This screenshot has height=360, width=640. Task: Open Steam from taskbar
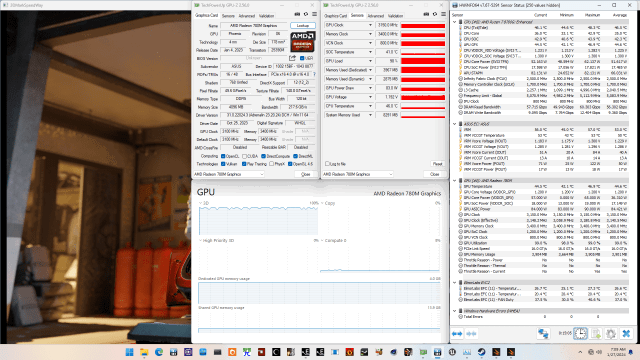pos(481,352)
